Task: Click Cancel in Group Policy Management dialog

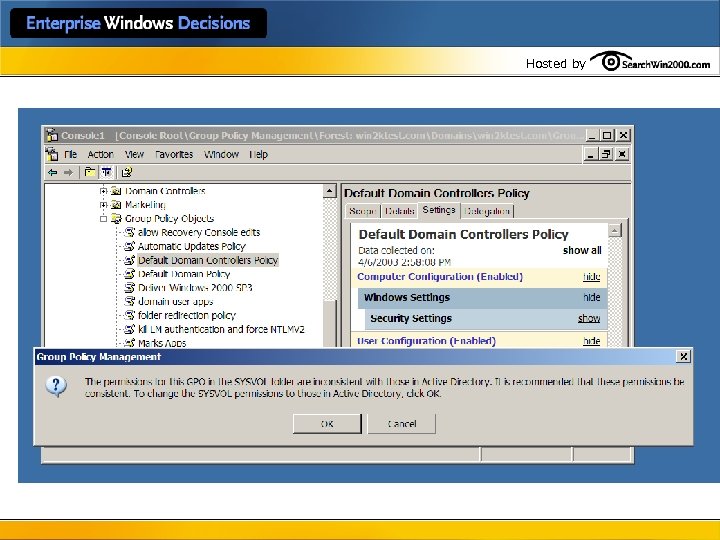Action: pyautogui.click(x=401, y=423)
